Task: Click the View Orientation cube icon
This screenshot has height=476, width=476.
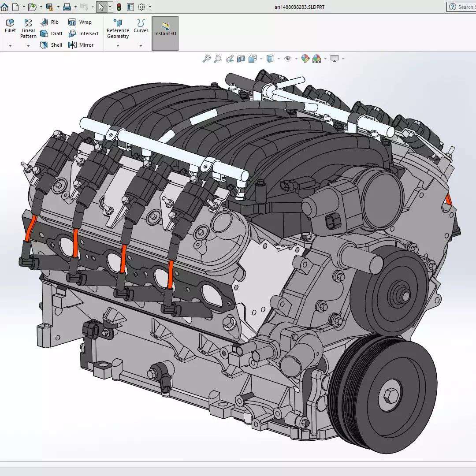Action: 252,58
